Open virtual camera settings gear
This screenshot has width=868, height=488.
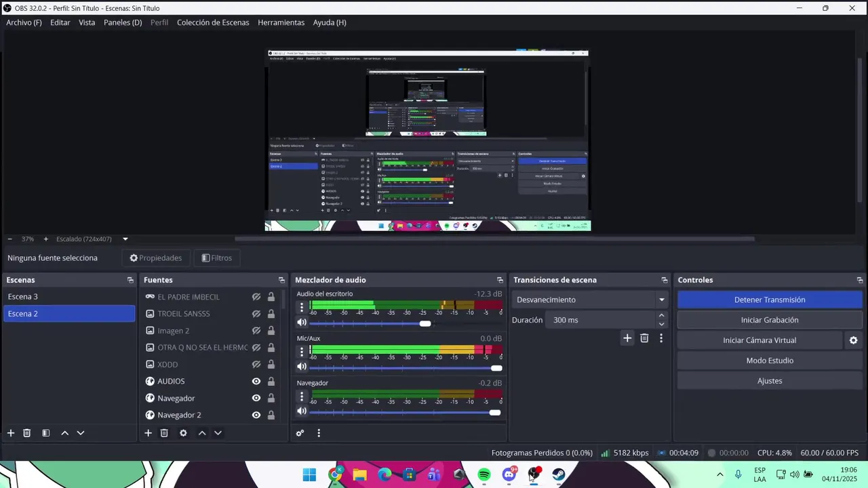(x=854, y=340)
